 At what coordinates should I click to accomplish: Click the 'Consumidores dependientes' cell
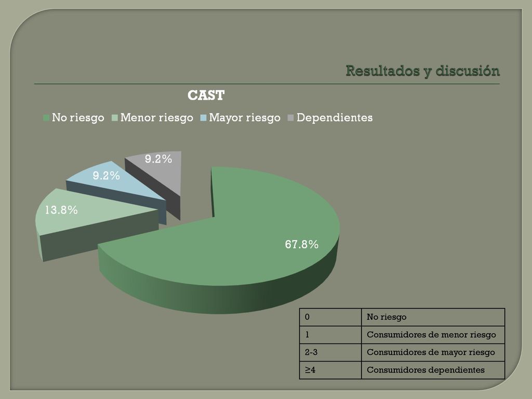[433, 370]
